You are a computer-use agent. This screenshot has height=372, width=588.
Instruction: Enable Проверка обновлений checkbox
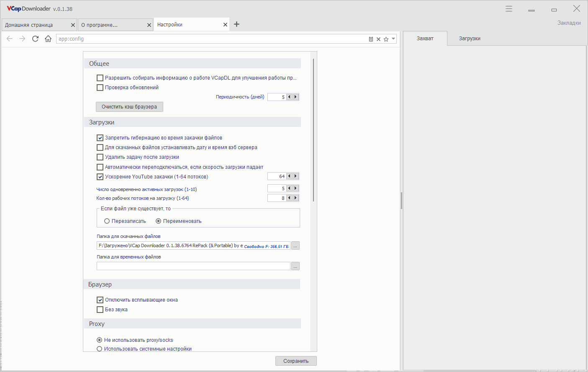point(100,88)
